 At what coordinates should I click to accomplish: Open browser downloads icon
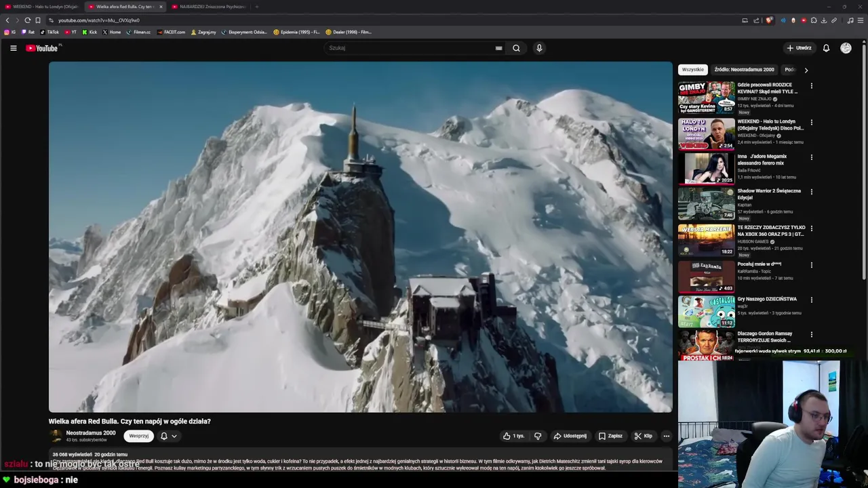pyautogui.click(x=824, y=20)
